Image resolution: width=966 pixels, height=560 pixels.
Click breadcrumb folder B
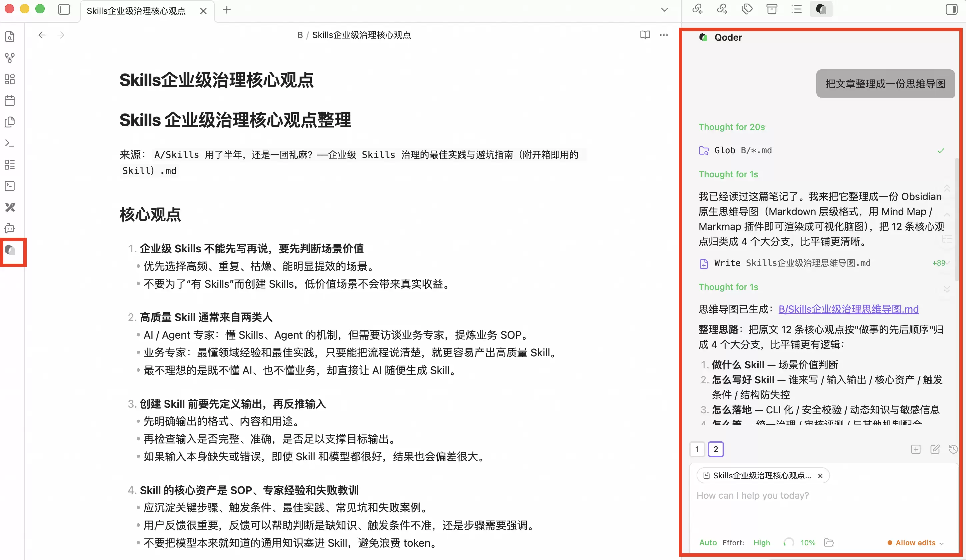[x=300, y=35]
